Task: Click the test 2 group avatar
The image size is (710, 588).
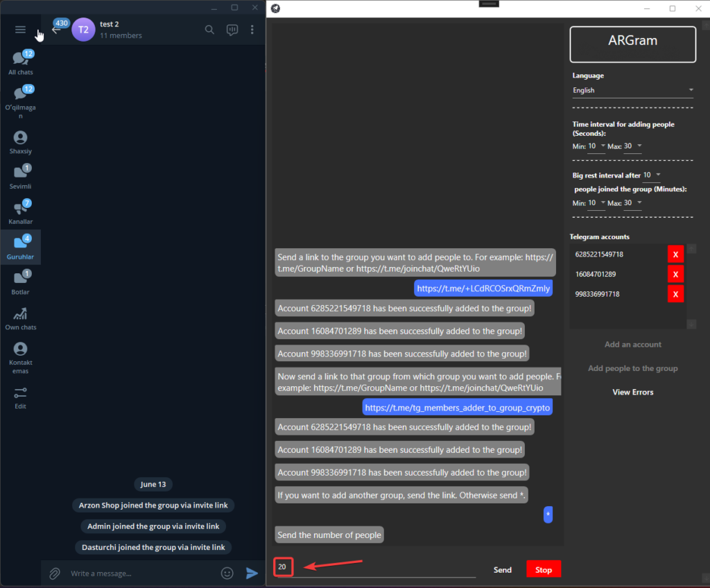Action: pos(83,30)
